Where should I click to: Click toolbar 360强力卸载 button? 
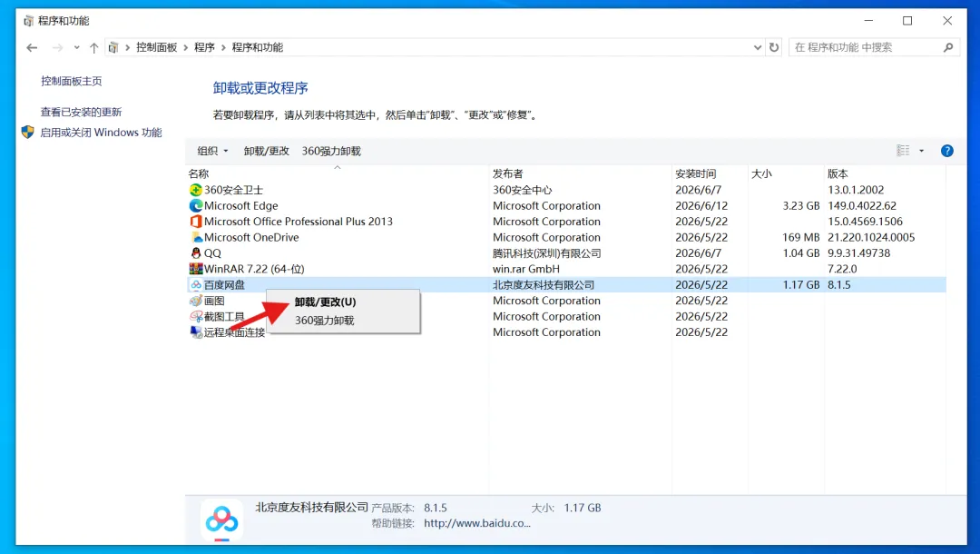point(331,151)
